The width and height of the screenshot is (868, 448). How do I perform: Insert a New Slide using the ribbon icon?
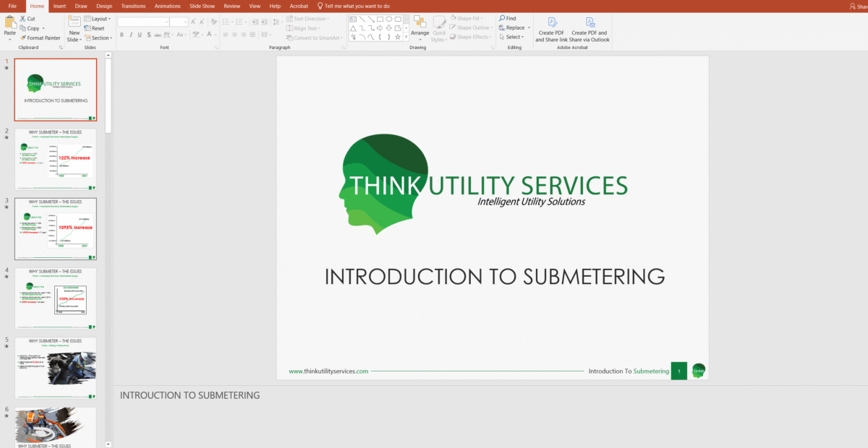pyautogui.click(x=74, y=22)
